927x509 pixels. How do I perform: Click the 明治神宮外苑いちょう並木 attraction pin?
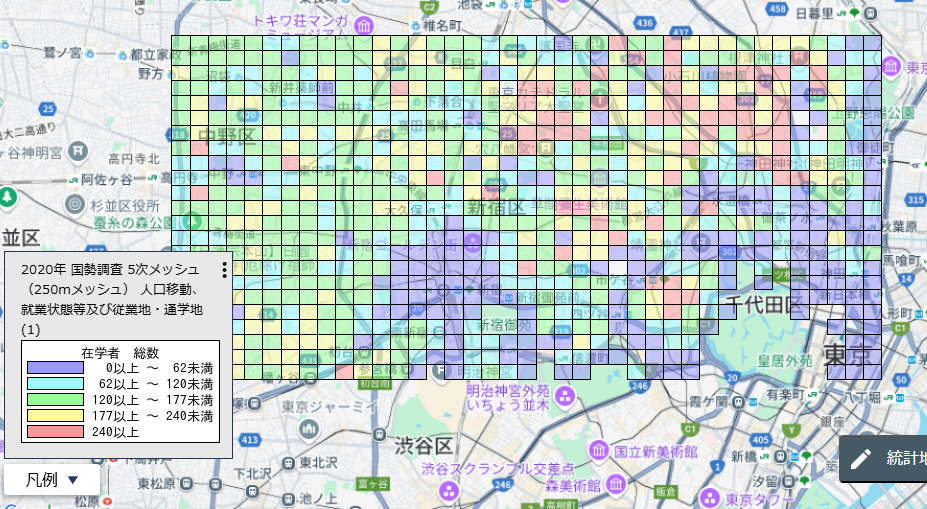566,395
